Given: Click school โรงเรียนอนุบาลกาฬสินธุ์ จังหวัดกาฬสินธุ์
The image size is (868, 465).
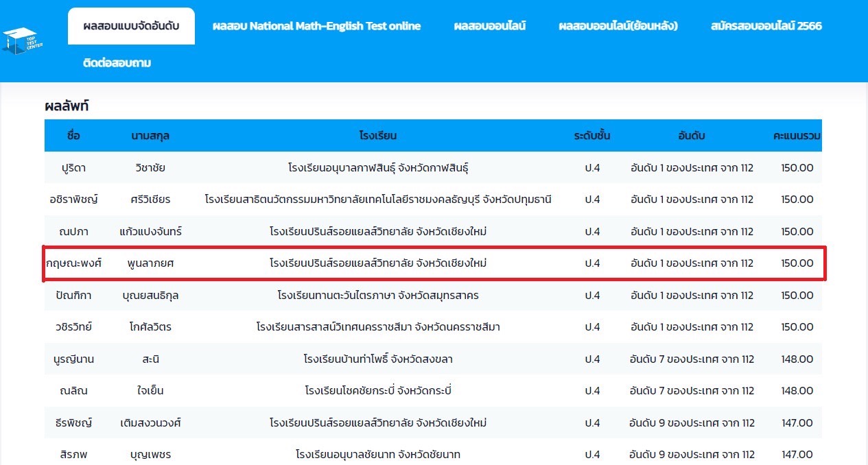Looking at the screenshot, I should click(378, 167).
